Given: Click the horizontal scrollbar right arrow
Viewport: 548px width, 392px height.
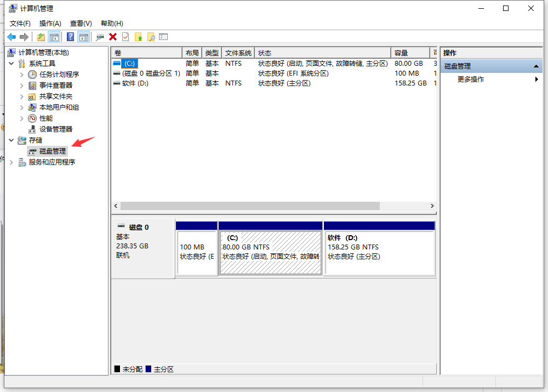Looking at the screenshot, I should click(x=432, y=206).
